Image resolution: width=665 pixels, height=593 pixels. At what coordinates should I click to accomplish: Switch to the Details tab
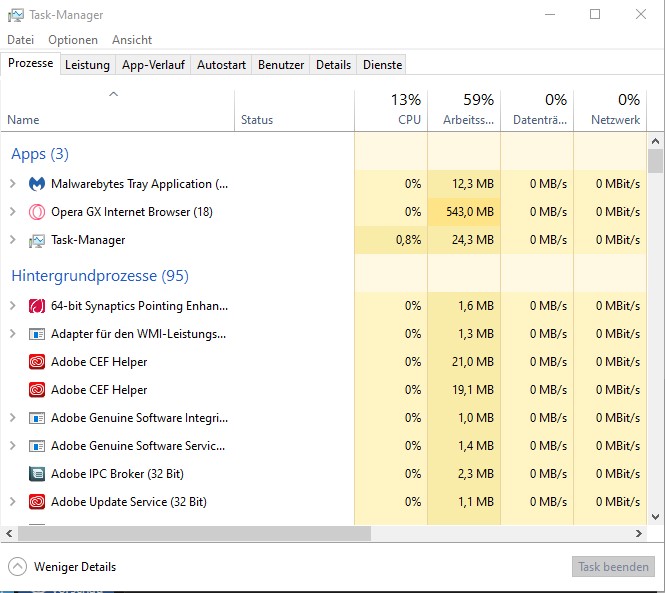coord(333,65)
